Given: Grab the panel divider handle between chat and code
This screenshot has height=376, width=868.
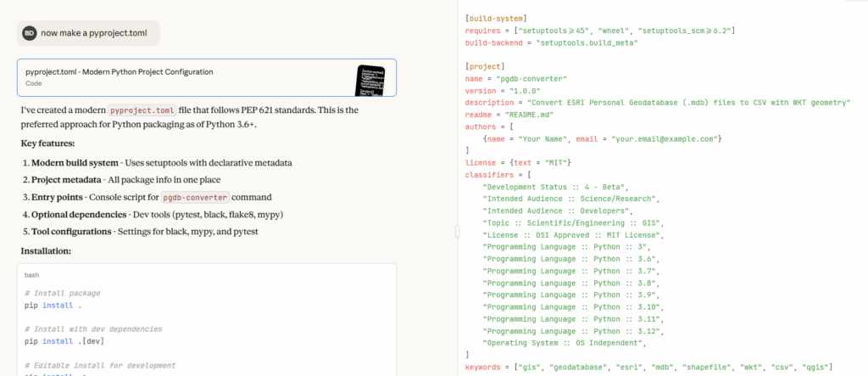Looking at the screenshot, I should [x=457, y=231].
